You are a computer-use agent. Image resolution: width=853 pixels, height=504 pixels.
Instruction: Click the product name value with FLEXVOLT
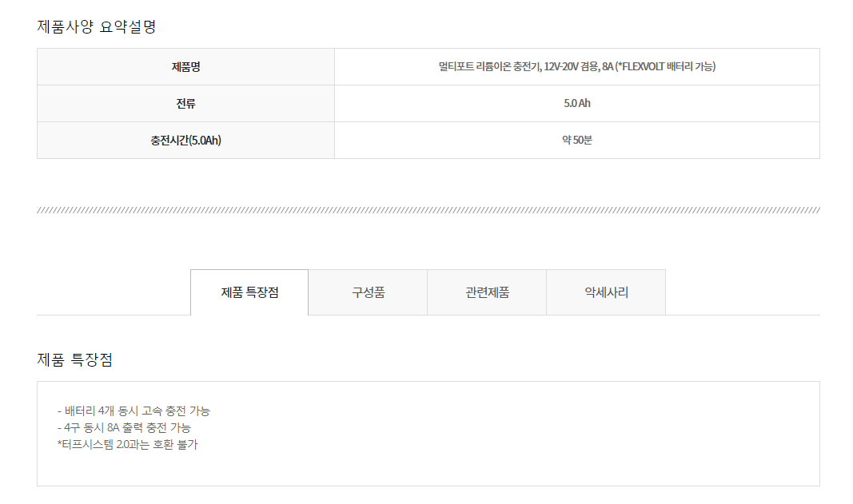[x=577, y=66]
